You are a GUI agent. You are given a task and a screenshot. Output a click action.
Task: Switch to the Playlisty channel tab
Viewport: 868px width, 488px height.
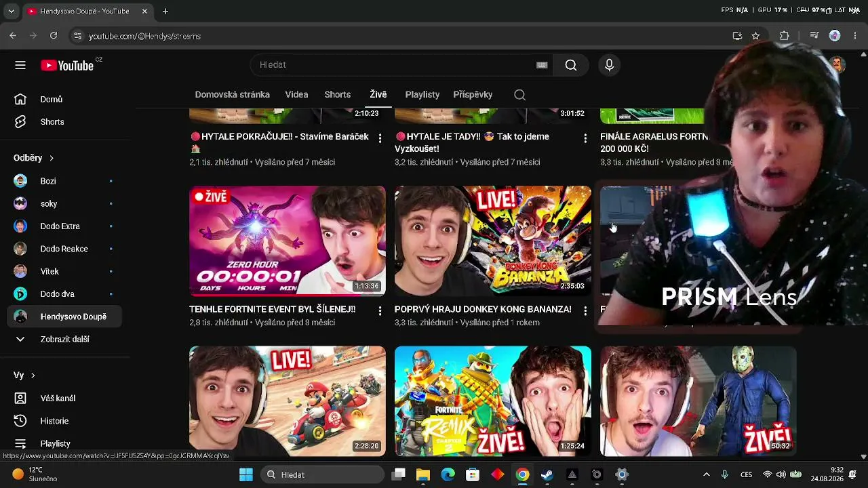coord(422,95)
